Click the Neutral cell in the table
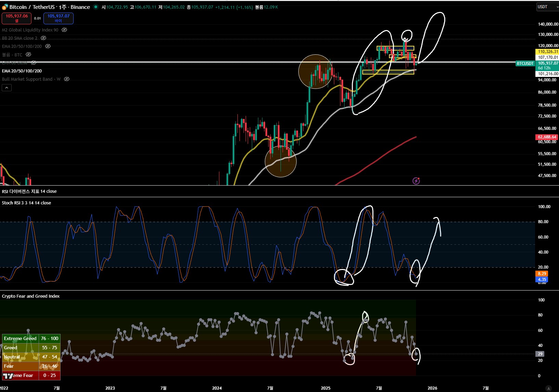This screenshot has width=559, height=392. tap(21, 357)
